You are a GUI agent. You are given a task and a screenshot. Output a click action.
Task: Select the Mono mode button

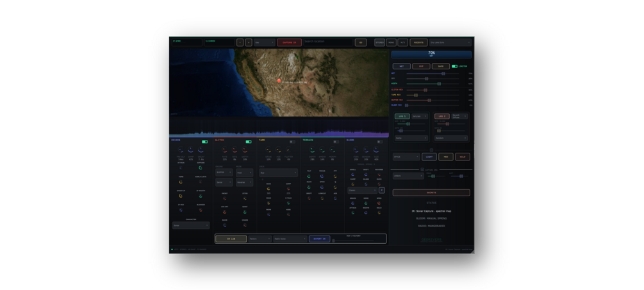tap(391, 42)
